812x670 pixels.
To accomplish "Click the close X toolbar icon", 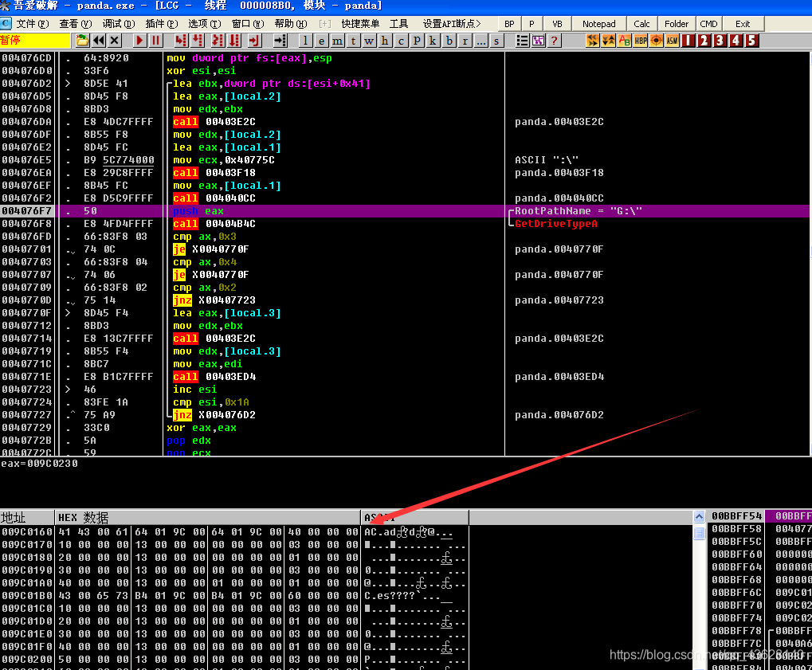I will 115,41.
